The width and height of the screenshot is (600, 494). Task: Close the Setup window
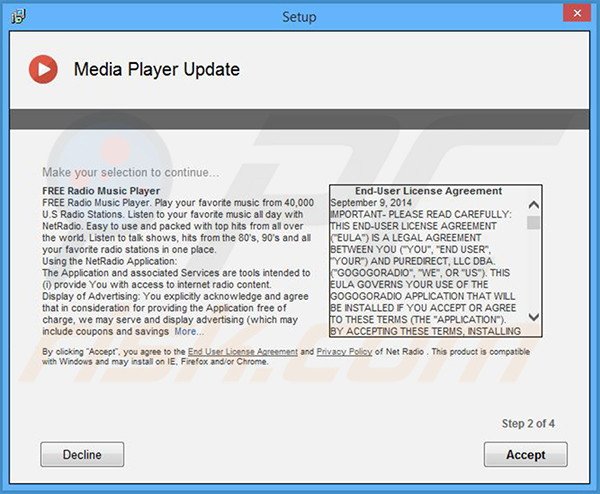(577, 13)
